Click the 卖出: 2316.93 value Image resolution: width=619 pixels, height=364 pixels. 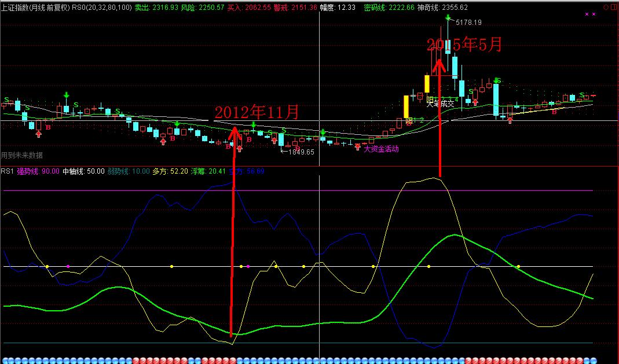tap(156, 8)
